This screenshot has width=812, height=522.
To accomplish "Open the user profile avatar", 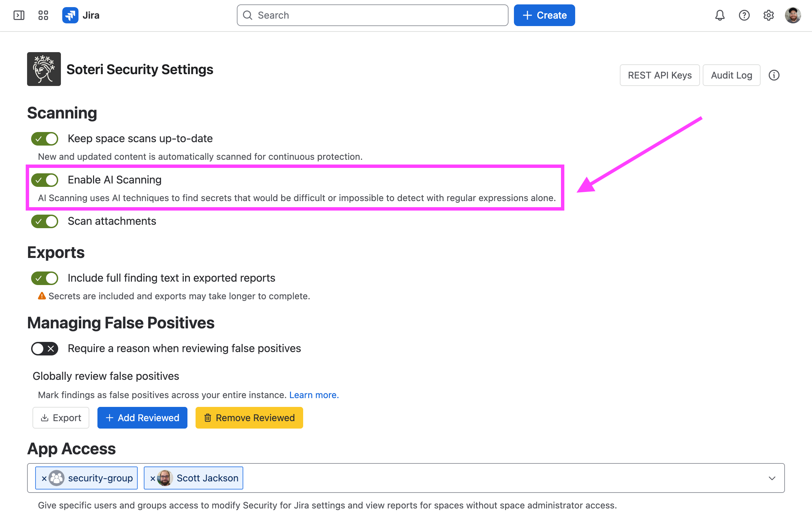I will [x=793, y=15].
